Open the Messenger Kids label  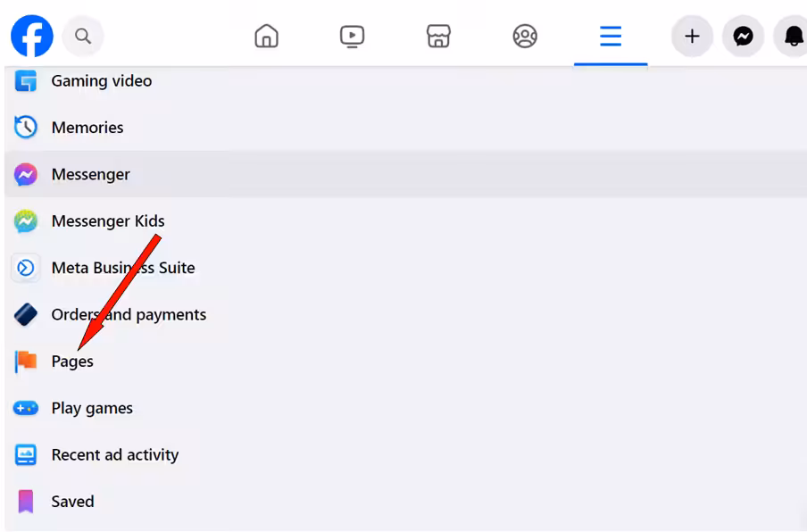tap(108, 220)
